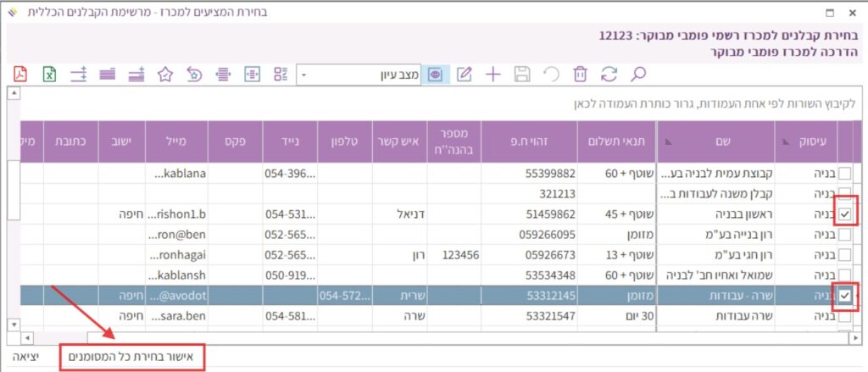Viewport: 868px width, 372px height.
Task: Click the edit pencil icon
Action: [464, 74]
